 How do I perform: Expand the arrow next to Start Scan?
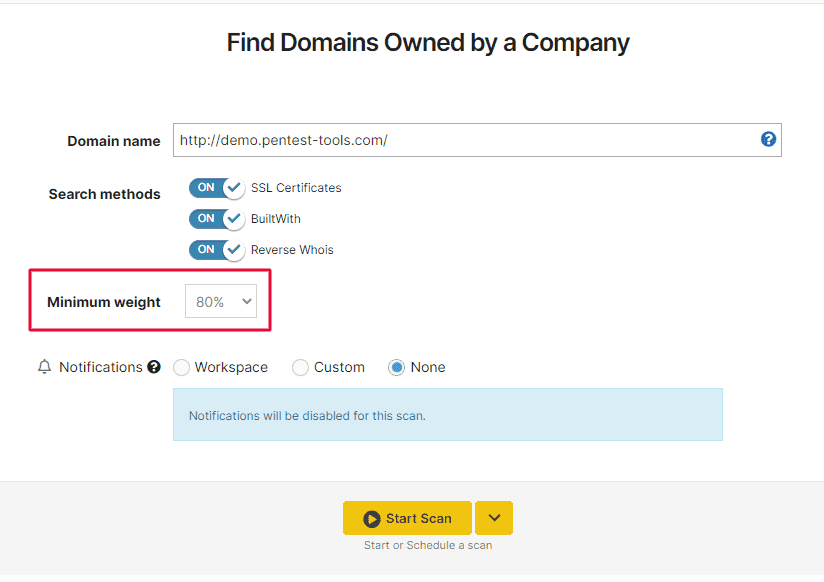click(493, 518)
